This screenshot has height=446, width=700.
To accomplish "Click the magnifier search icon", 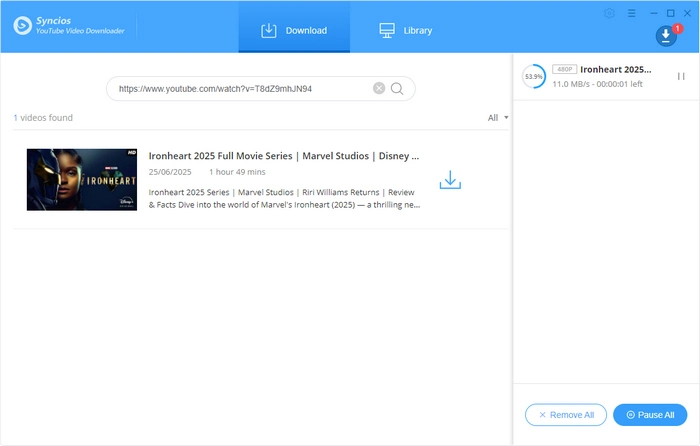I will coord(397,88).
